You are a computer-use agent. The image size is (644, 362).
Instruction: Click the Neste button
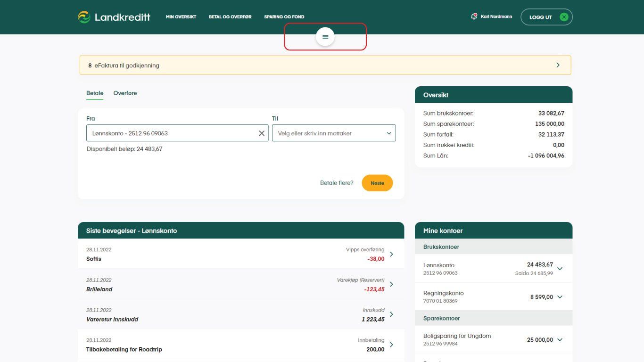[x=377, y=183]
